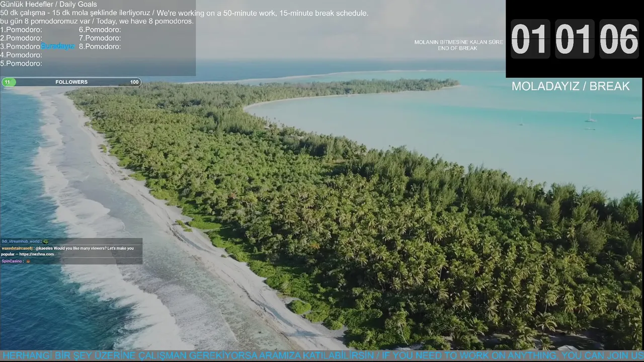Click the username waxedstaircase8j in chat
Image resolution: width=644 pixels, height=362 pixels.
coord(17,248)
